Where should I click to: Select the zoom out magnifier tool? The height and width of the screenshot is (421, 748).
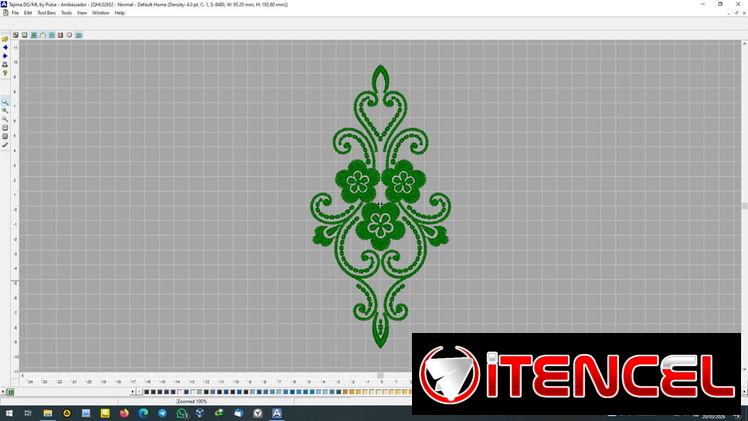5,119
